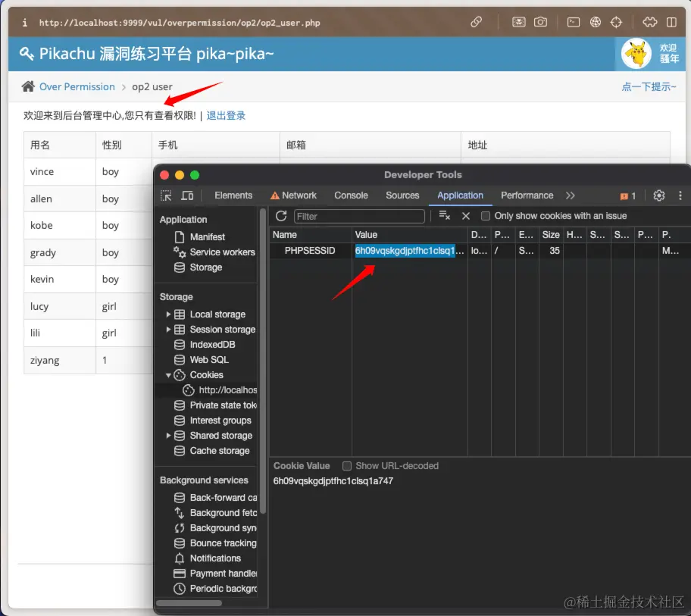
Task: Click the crosshair target icon in browser toolbar
Action: pos(616,22)
